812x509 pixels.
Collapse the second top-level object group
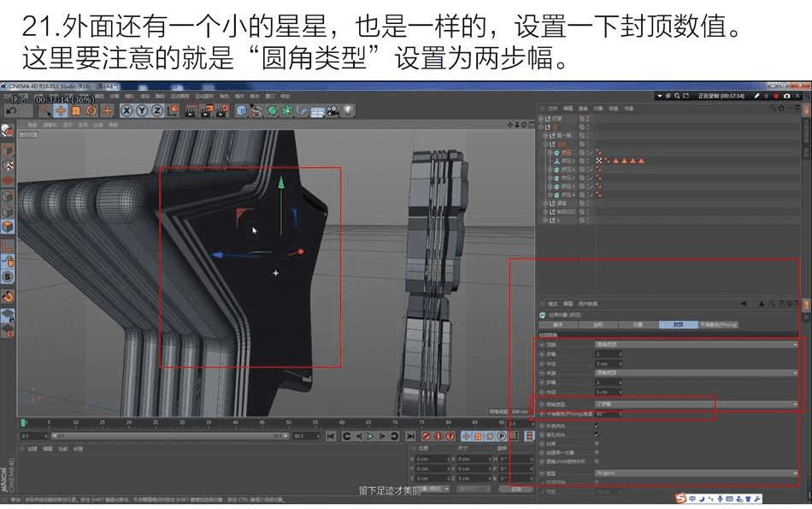click(542, 127)
